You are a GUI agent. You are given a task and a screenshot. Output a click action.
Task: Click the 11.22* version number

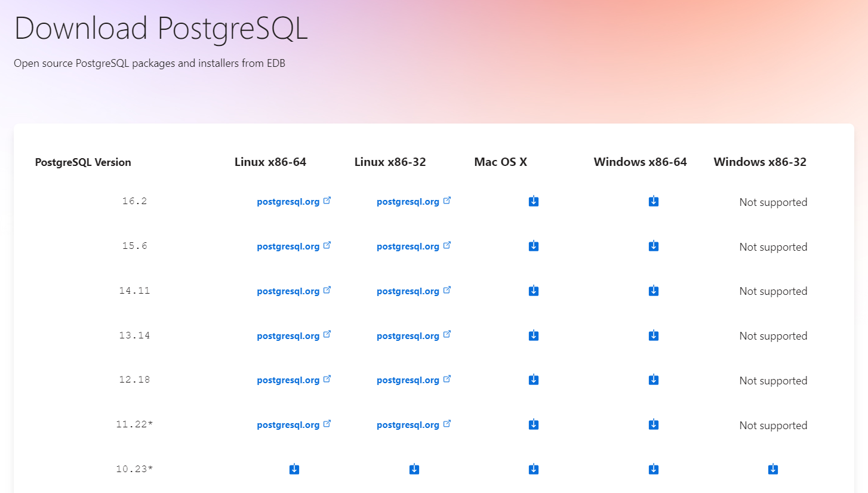[x=134, y=424]
